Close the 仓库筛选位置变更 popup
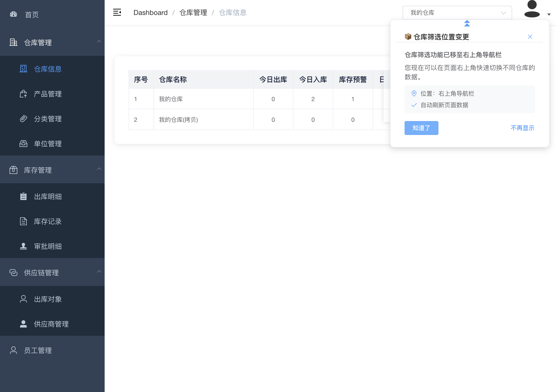This screenshot has height=392, width=557. pyautogui.click(x=530, y=37)
